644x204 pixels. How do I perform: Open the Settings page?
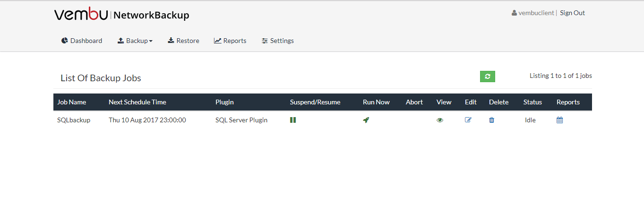(x=278, y=41)
